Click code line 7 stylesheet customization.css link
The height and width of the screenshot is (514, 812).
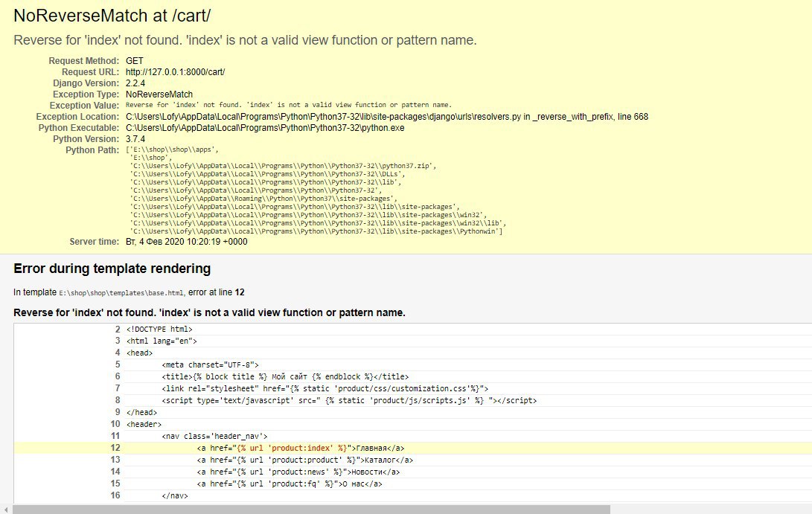click(325, 389)
